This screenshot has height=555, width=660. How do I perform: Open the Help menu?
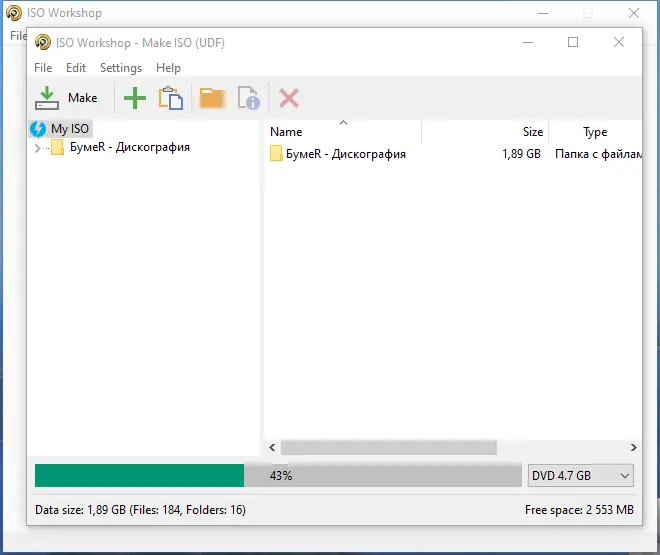pos(168,68)
